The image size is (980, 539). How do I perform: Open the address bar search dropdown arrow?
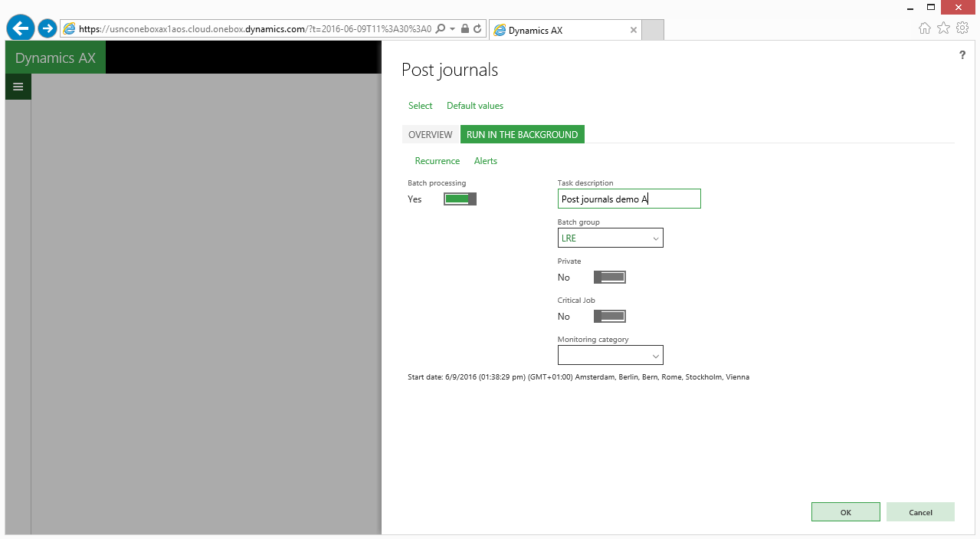coord(453,29)
